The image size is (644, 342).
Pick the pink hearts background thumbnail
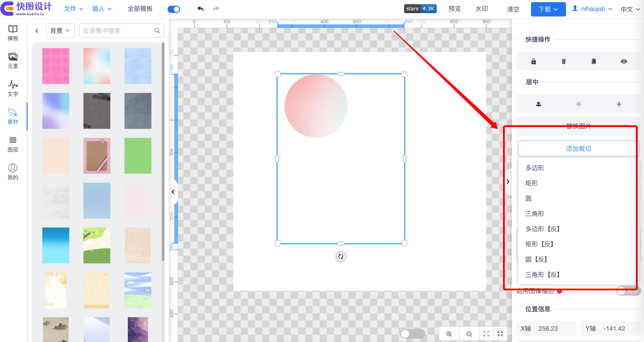56,66
